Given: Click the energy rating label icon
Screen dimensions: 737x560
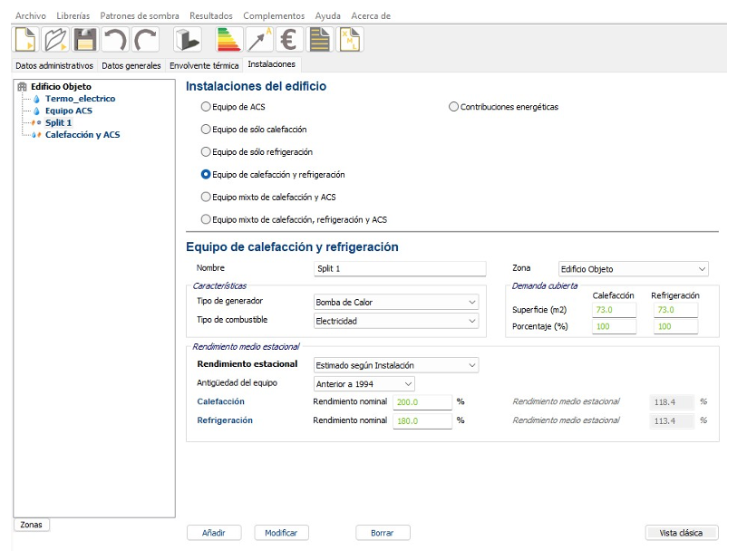Looking at the screenshot, I should pyautogui.click(x=228, y=40).
